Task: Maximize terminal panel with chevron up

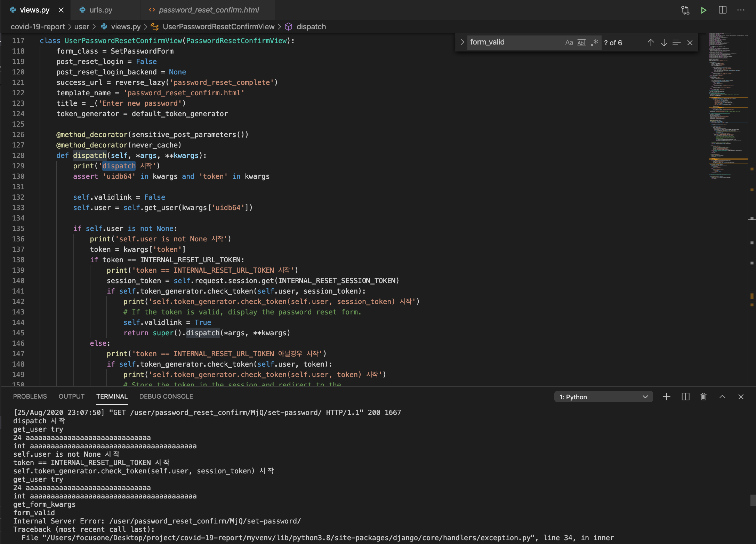Action: 722,397
